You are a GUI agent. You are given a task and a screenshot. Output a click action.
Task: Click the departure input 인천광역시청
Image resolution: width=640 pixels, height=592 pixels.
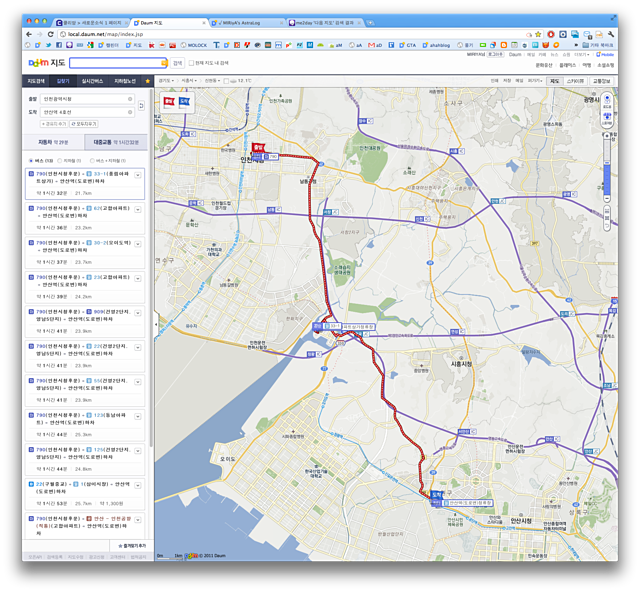pyautogui.click(x=87, y=99)
